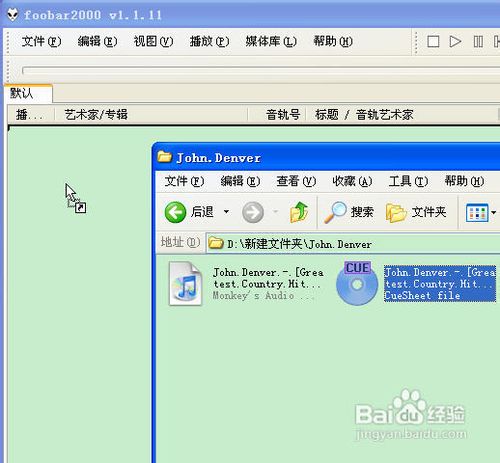Open the foobar2000 编辑(E) menu
The width and height of the screenshot is (500, 463).
click(97, 42)
